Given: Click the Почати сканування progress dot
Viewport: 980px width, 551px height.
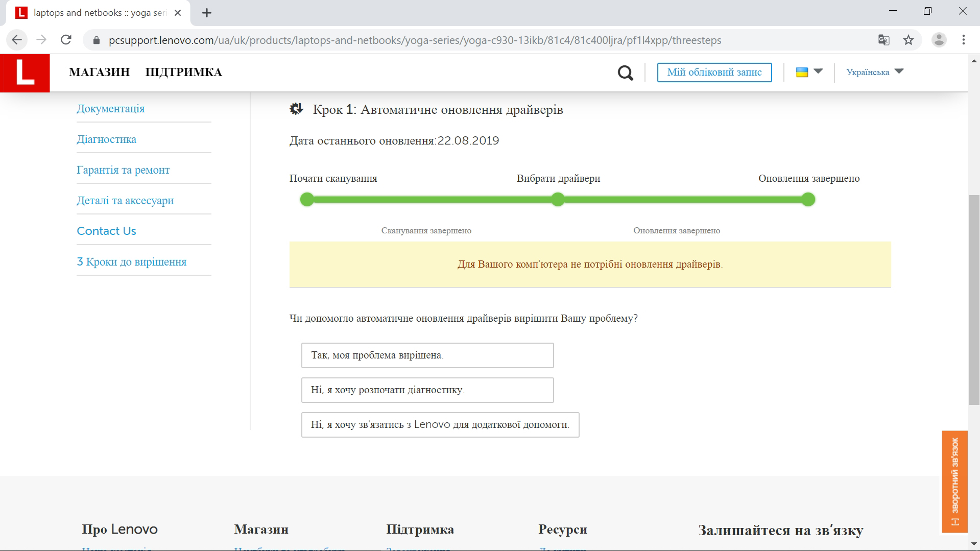Looking at the screenshot, I should click(x=307, y=199).
